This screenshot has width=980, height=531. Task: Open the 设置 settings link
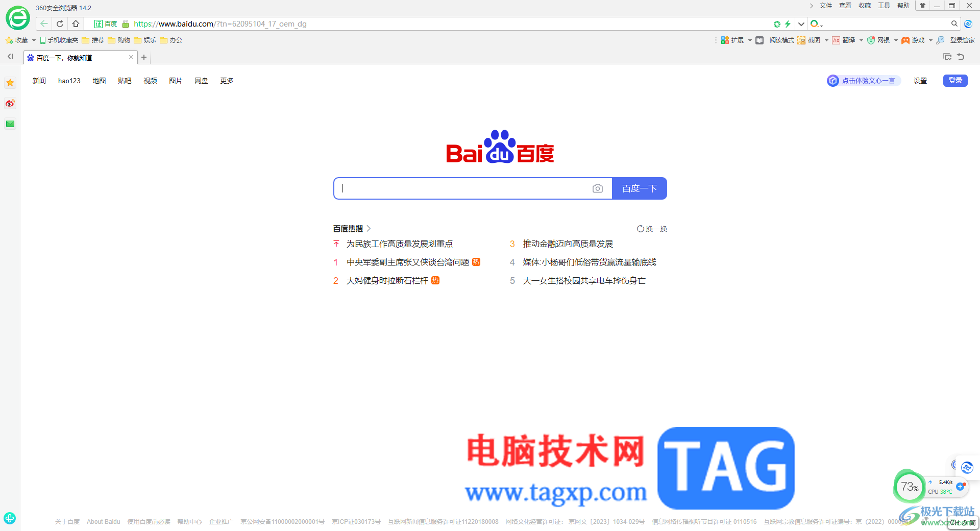920,81
